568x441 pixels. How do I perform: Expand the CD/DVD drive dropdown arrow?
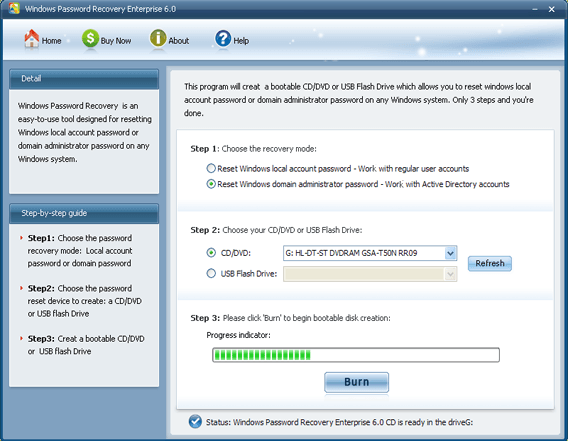pyautogui.click(x=450, y=253)
